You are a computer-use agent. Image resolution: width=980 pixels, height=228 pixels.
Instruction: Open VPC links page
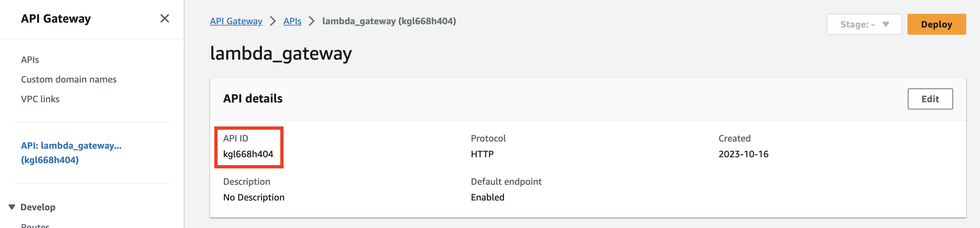click(x=40, y=99)
